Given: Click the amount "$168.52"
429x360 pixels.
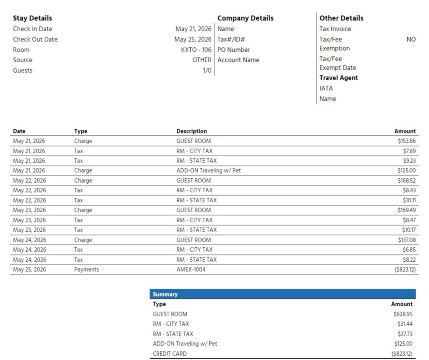Looking at the screenshot, I should [x=407, y=180].
